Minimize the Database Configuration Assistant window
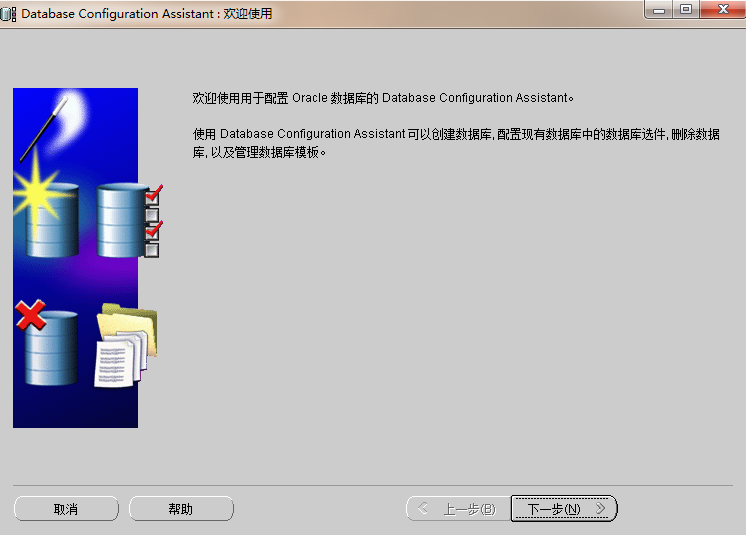The height and width of the screenshot is (535, 746). 658,10
